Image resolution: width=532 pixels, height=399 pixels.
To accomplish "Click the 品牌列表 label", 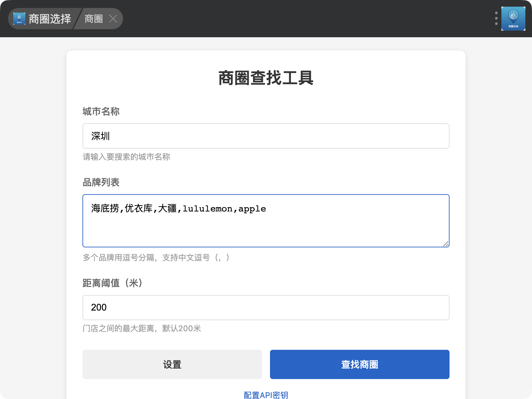I will [x=101, y=182].
